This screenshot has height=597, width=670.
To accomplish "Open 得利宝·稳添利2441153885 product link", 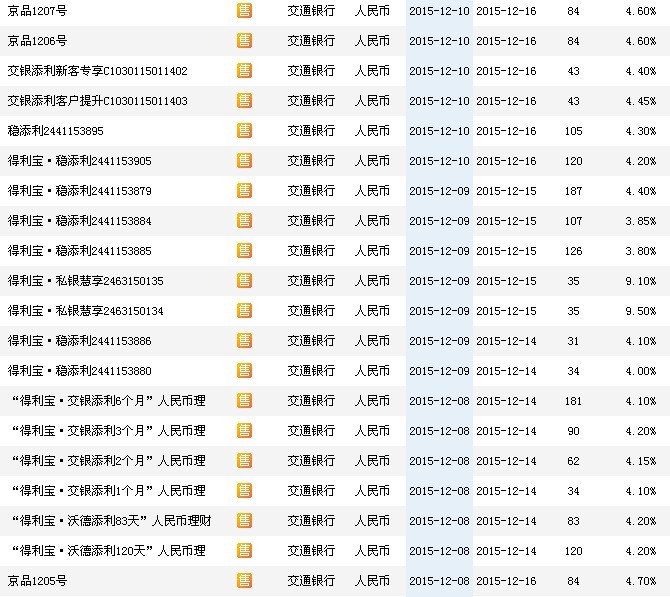I will (79, 250).
